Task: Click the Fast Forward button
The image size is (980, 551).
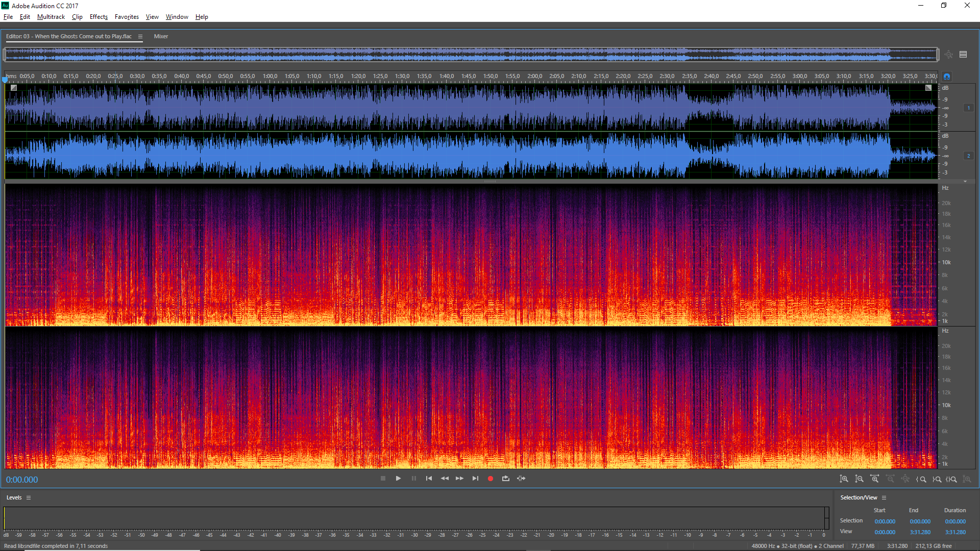Action: coord(459,479)
